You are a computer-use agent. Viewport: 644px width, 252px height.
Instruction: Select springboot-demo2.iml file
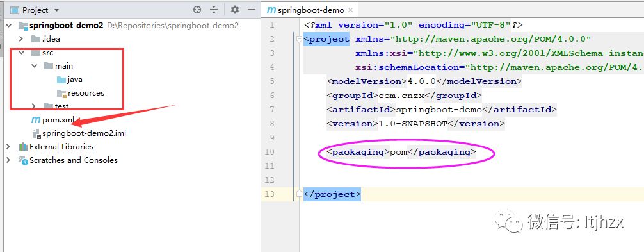click(84, 133)
